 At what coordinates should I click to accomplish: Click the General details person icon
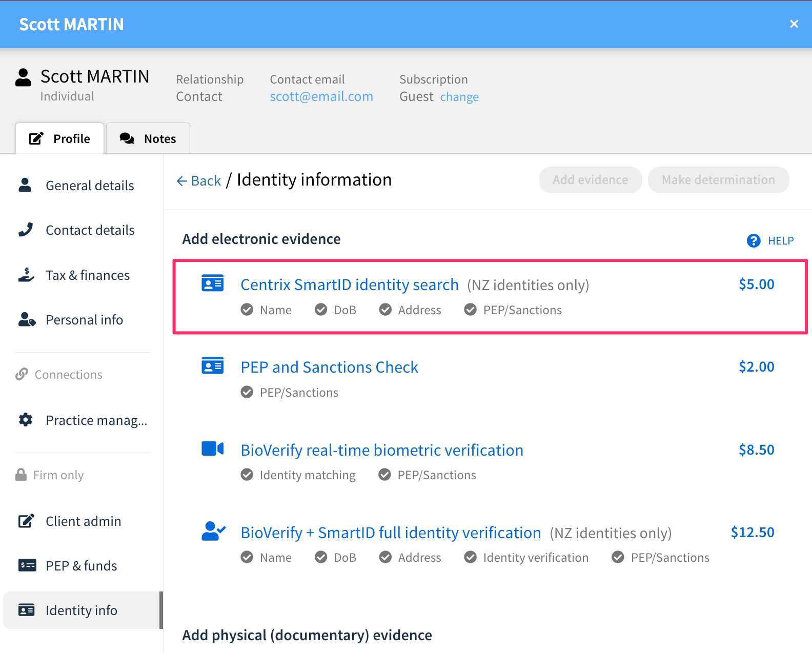coord(25,185)
